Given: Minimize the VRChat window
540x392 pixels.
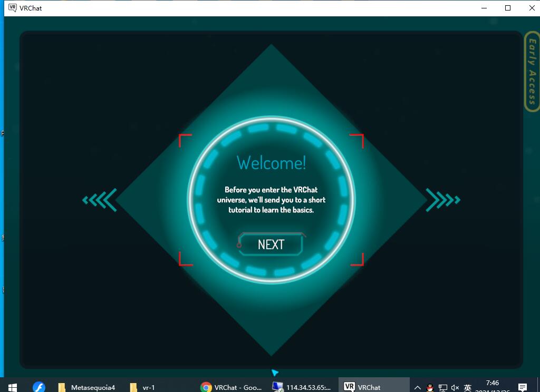Looking at the screenshot, I should pos(484,8).
